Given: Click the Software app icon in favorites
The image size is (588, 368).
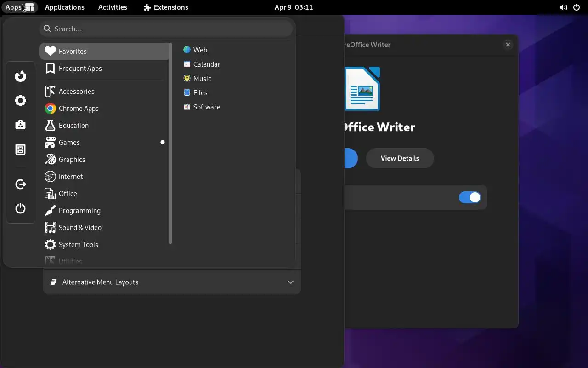Looking at the screenshot, I should point(187,107).
